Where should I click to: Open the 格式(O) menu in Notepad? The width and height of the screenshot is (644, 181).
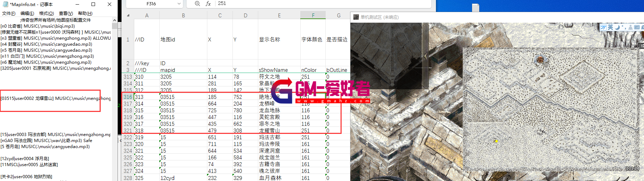tap(46, 13)
